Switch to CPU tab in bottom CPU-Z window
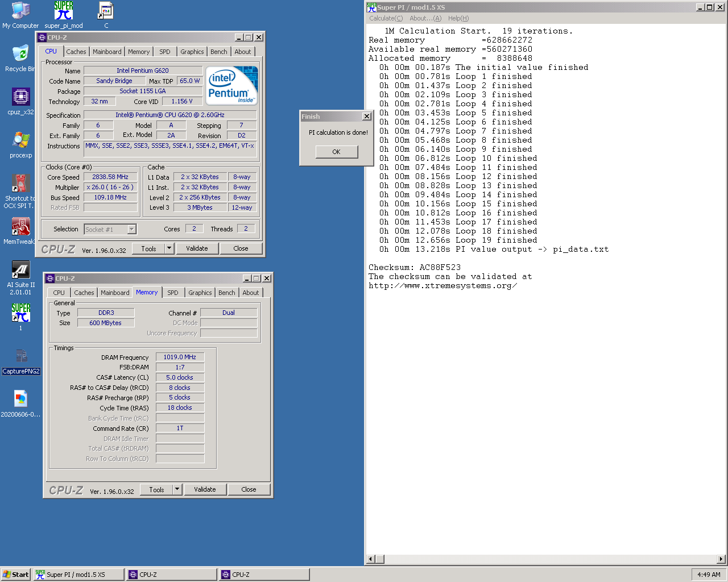Viewport: 728px width, 582px height. pyautogui.click(x=59, y=293)
